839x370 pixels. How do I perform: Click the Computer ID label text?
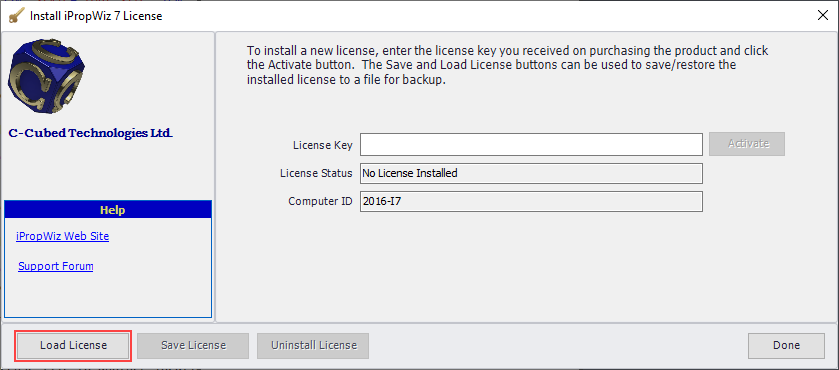[321, 202]
